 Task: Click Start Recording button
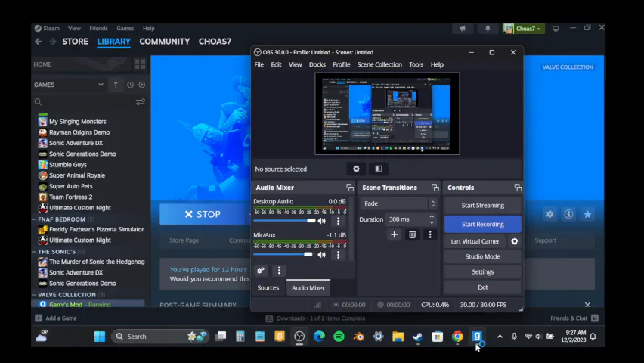[482, 224]
